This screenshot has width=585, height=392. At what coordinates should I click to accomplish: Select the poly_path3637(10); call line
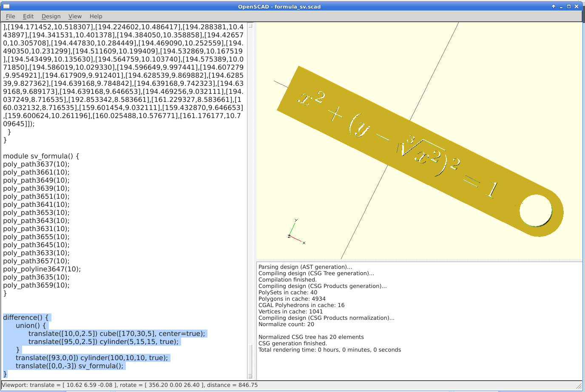[x=36, y=164]
